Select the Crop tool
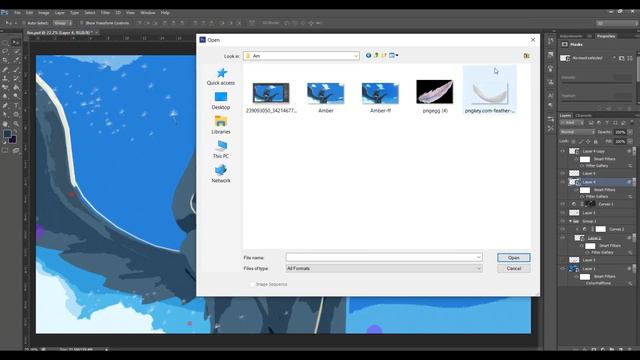The height and width of the screenshot is (360, 640). click(5, 60)
